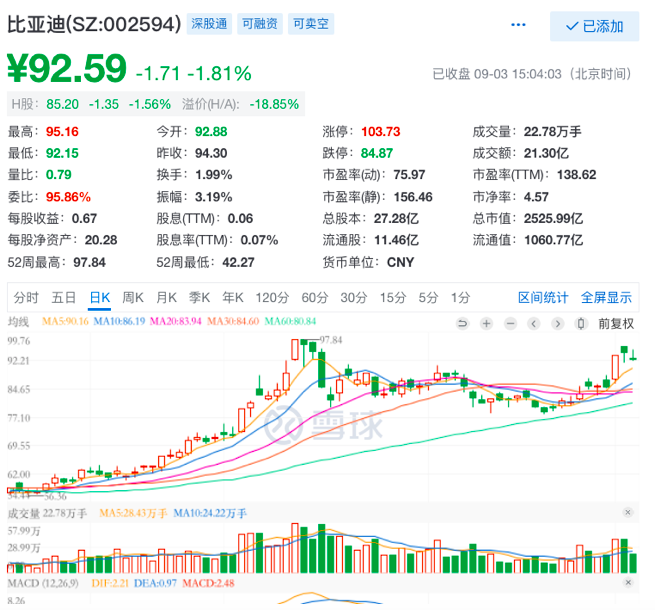The image size is (655, 610).
Task: Open 区间统计 range statistics
Action: 543,298
